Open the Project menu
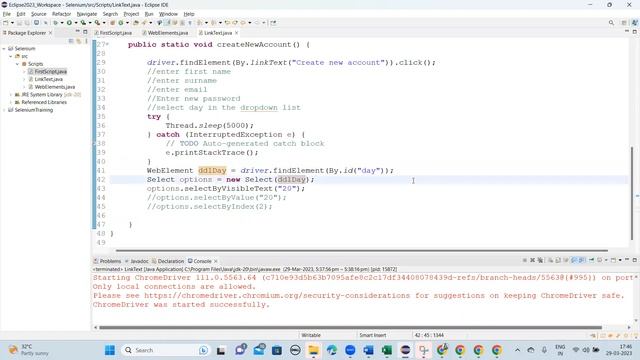640x360 pixels. pos(131,14)
